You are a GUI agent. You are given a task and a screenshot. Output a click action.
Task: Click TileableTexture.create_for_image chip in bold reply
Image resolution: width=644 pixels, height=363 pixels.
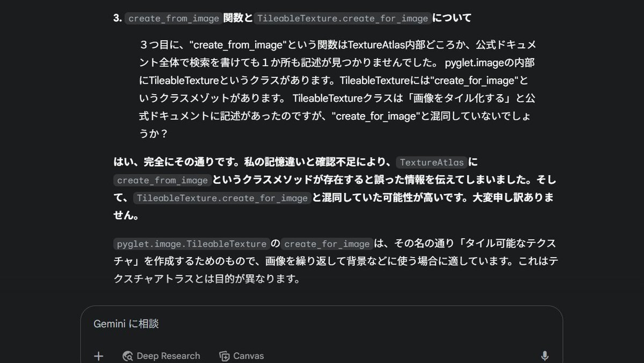(x=222, y=198)
